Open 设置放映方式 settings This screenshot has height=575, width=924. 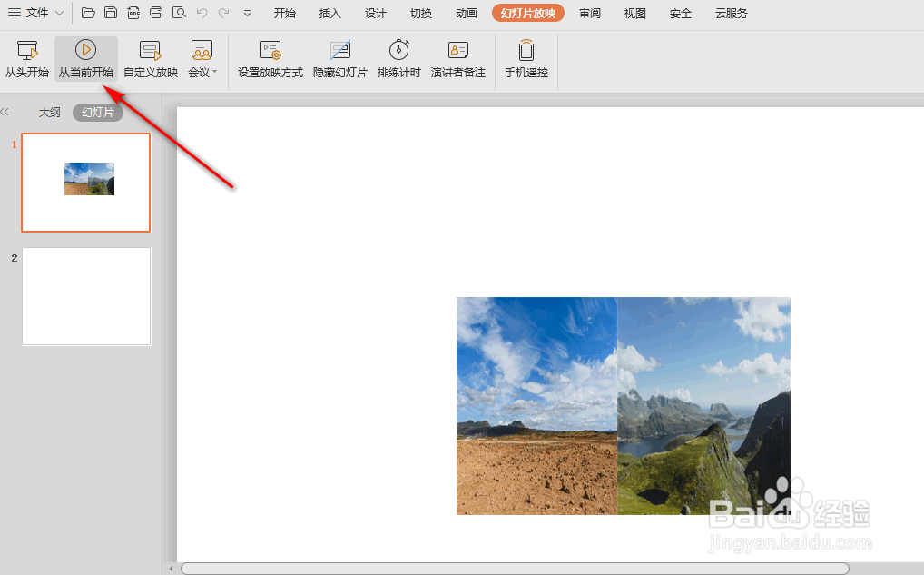click(x=270, y=59)
